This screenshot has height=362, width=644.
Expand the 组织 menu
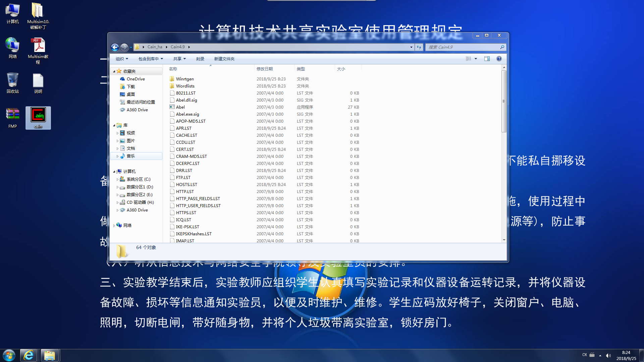click(x=122, y=59)
